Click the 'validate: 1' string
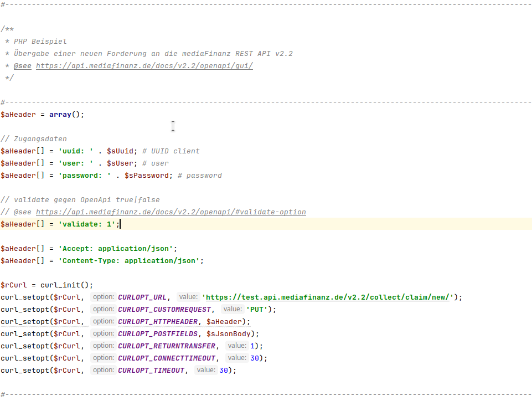The width and height of the screenshot is (532, 401). (x=87, y=224)
